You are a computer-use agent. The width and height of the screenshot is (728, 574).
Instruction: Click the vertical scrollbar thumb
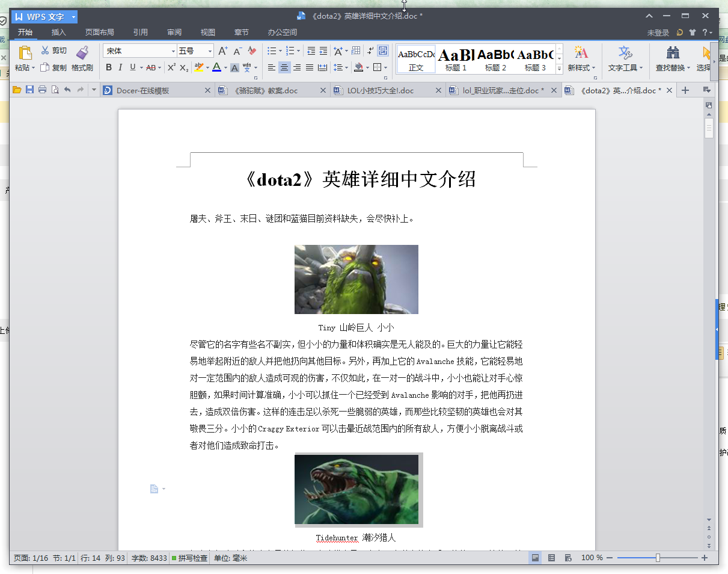[709, 128]
